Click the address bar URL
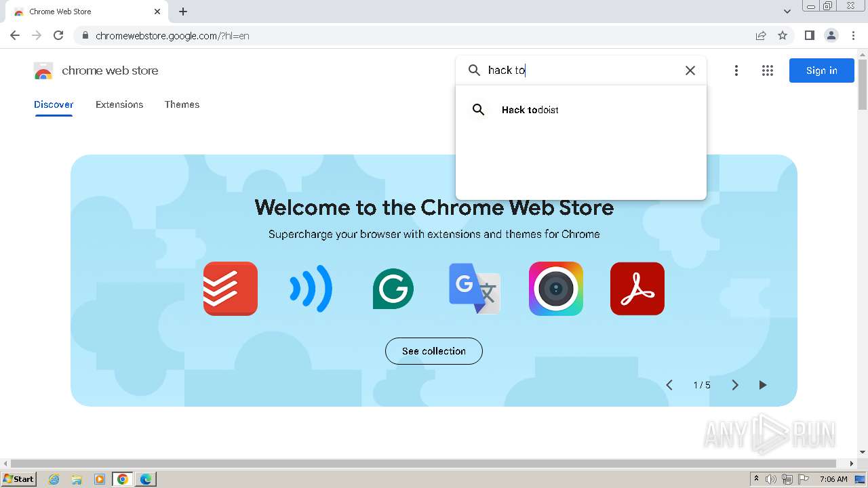 172,36
